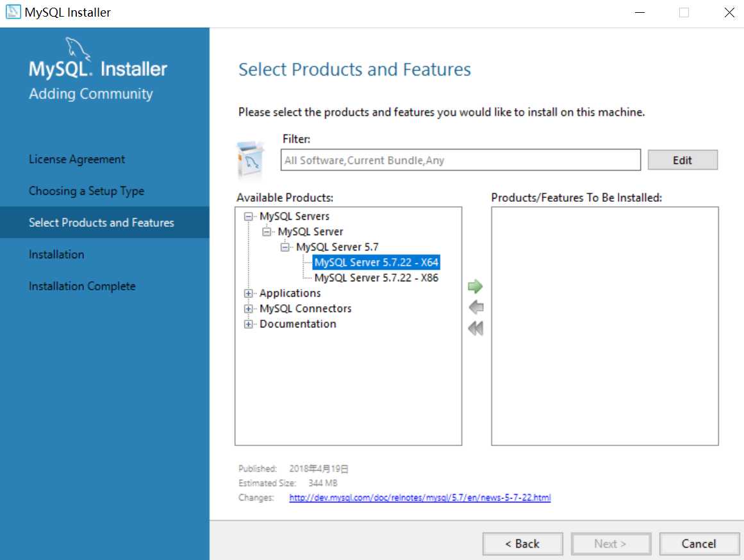Click the MySQL Installer title bar icon
The height and width of the screenshot is (560, 744).
pyautogui.click(x=13, y=12)
